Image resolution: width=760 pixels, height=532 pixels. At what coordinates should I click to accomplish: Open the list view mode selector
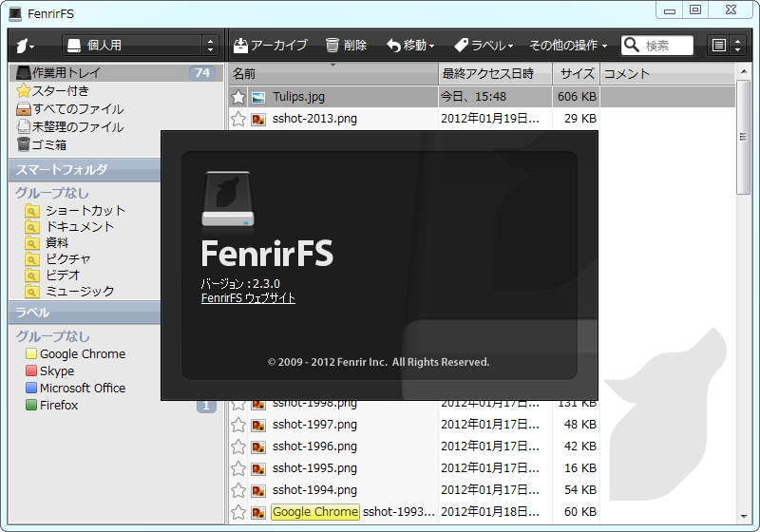[x=726, y=46]
